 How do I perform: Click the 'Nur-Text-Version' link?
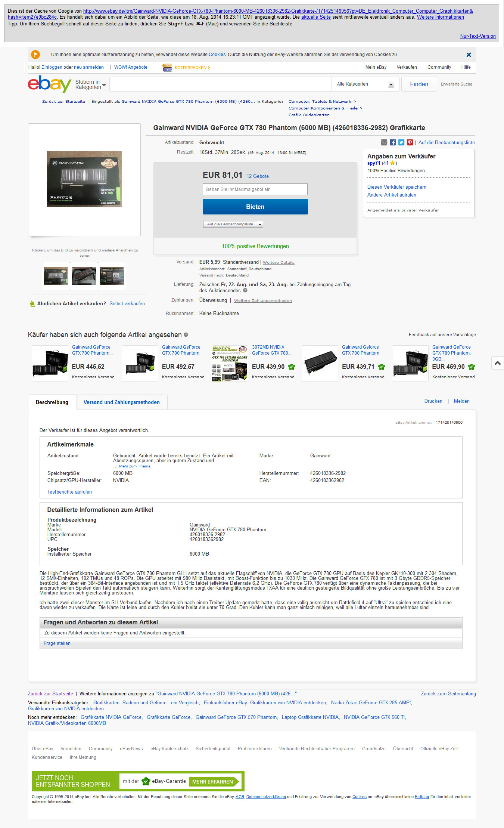478,36
